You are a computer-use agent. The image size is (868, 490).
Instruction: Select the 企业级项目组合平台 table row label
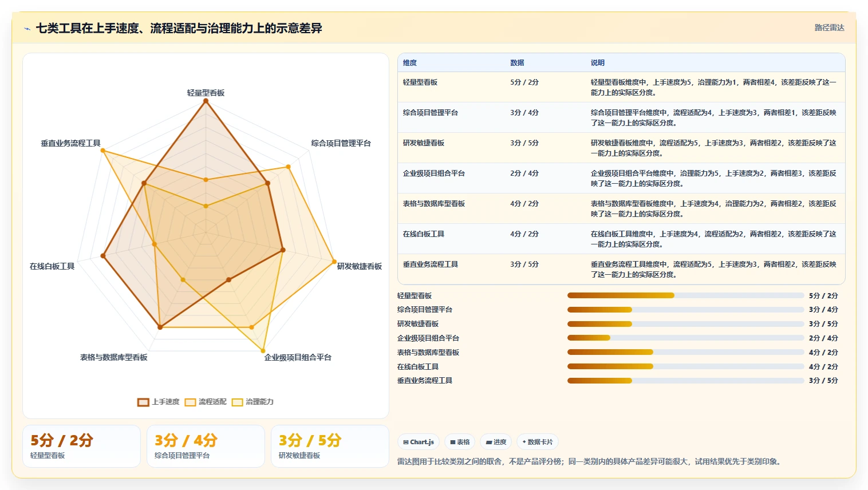pos(434,173)
